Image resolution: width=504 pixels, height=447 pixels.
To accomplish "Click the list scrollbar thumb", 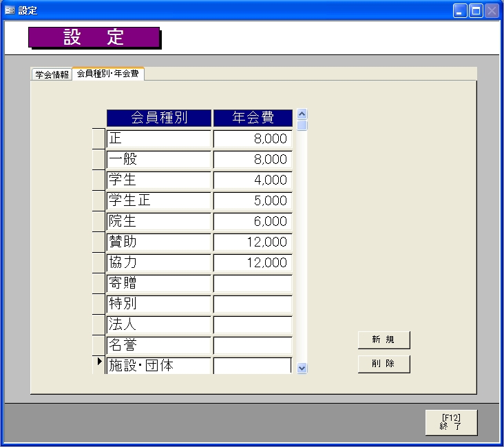I will [302, 125].
